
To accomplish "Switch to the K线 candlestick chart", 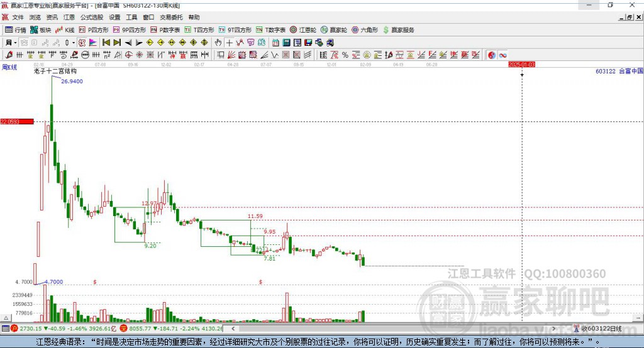I will tap(65, 30).
